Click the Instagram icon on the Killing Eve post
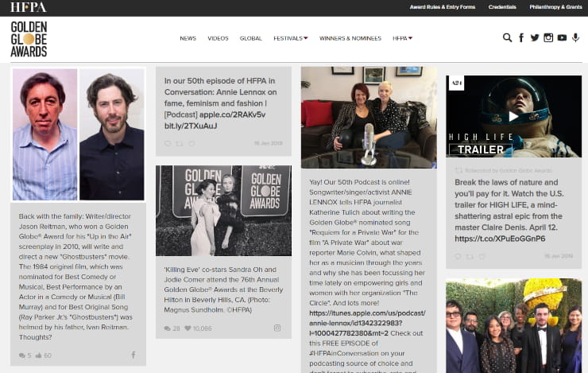588x373 pixels. point(277,328)
